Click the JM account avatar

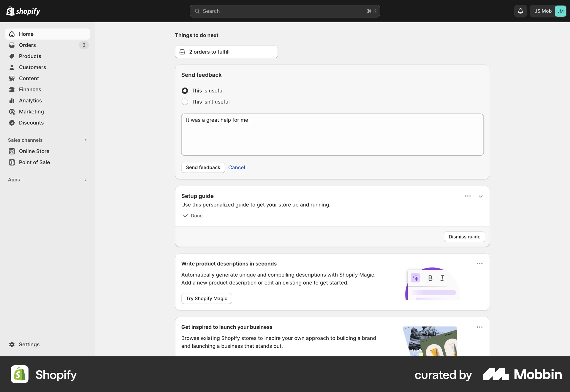coord(560,11)
